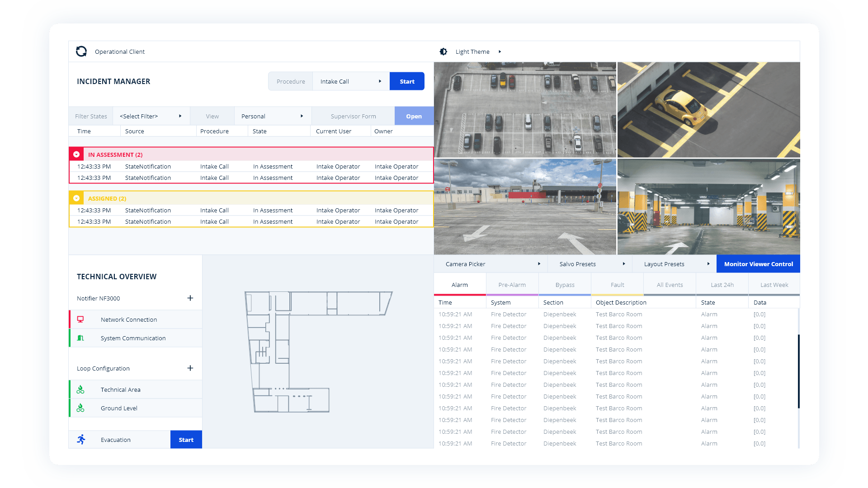The height and width of the screenshot is (488, 868).
Task: Switch to the Last 24h tab
Action: 722,285
